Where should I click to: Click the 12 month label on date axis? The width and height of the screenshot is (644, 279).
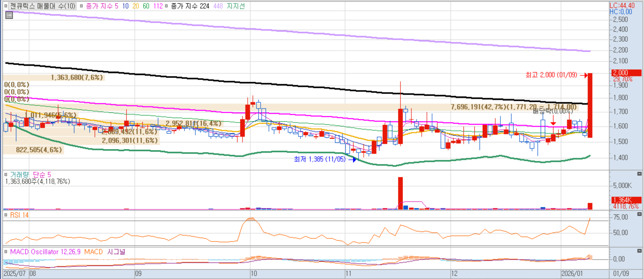454,273
